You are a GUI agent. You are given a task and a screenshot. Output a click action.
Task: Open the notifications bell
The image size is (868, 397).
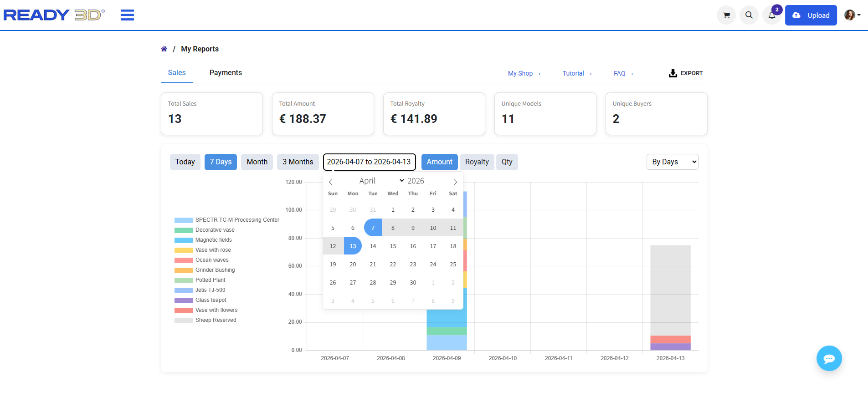coord(772,15)
